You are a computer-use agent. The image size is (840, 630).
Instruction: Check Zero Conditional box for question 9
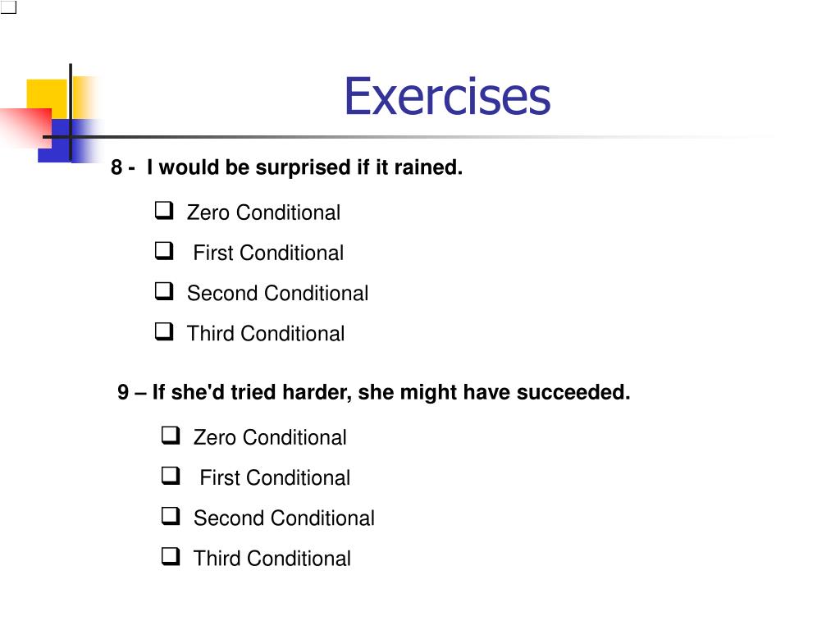(x=171, y=436)
